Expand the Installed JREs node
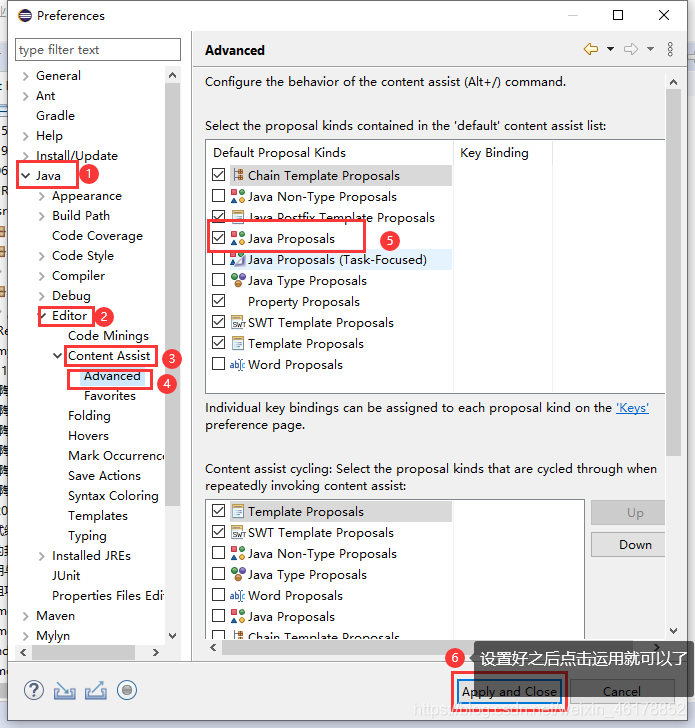Image resolution: width=695 pixels, height=728 pixels. (42, 556)
